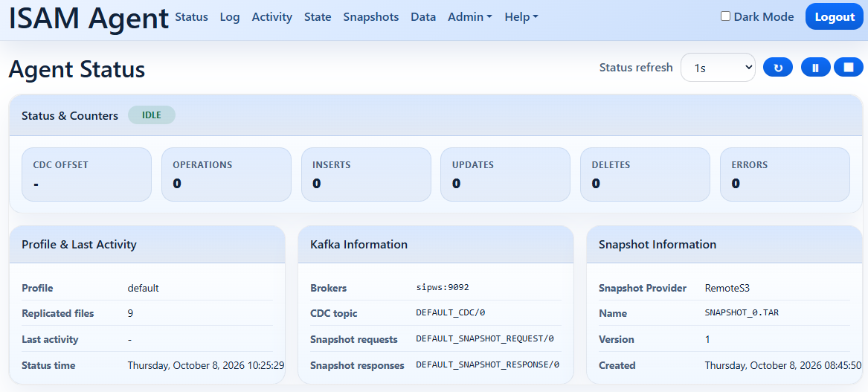868x392 pixels.
Task: Click the Profile & Last Activity heading
Action: [x=79, y=244]
